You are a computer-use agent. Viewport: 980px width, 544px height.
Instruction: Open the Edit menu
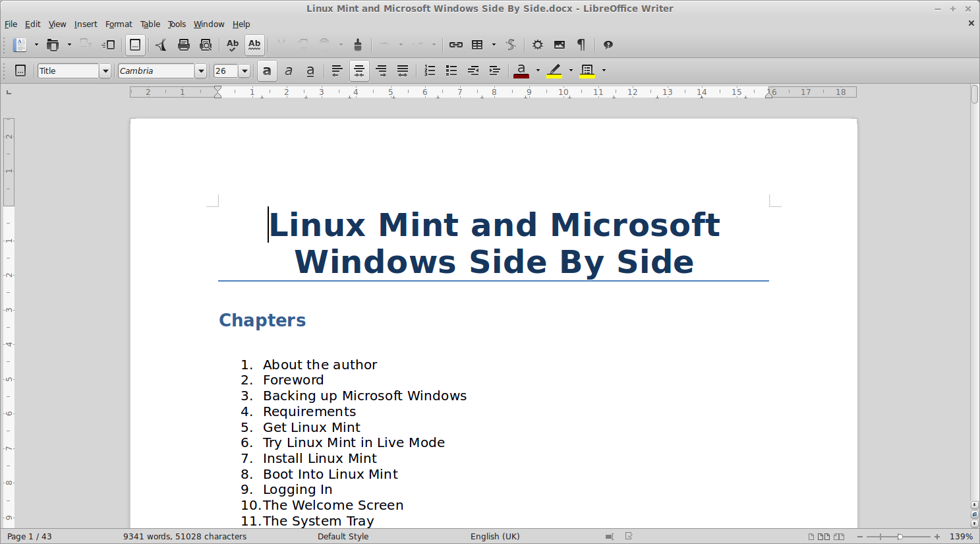[x=33, y=24]
